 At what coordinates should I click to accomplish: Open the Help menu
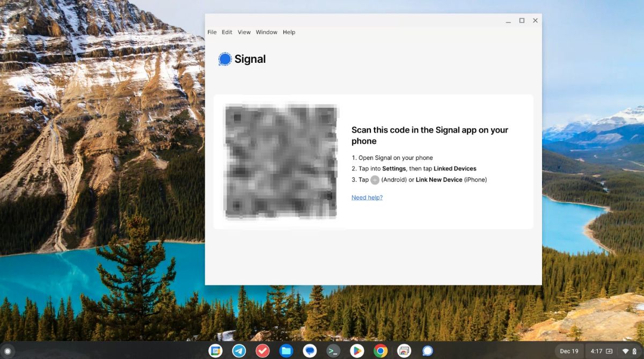pyautogui.click(x=289, y=32)
